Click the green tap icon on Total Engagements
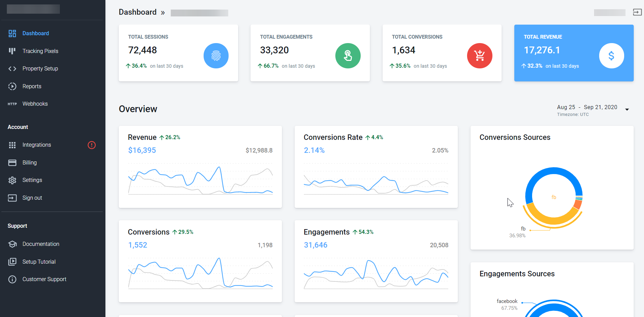This screenshot has width=644, height=317. tap(348, 55)
